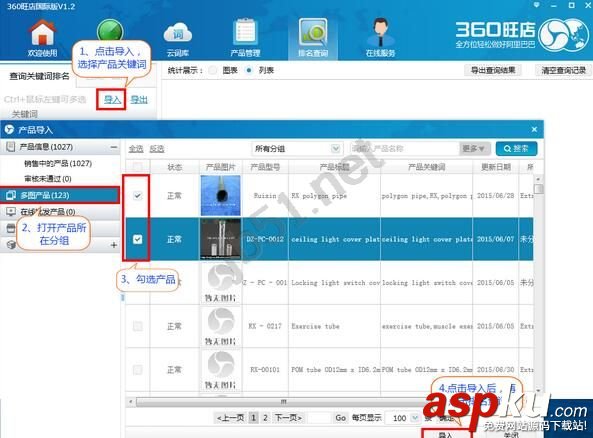Image resolution: width=593 pixels, height=438 pixels.
Task: Click the 在线批发产品 panel icon
Action: pyautogui.click(x=11, y=211)
